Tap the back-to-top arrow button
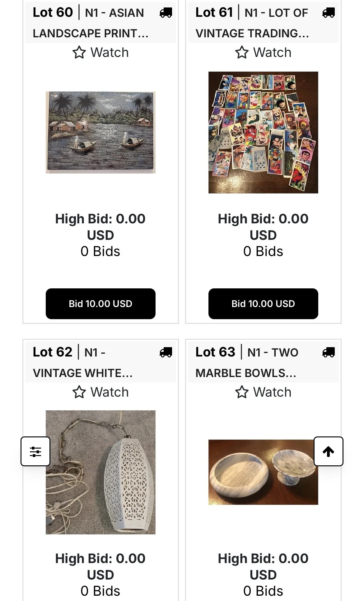The height and width of the screenshot is (601, 364). pos(328,451)
